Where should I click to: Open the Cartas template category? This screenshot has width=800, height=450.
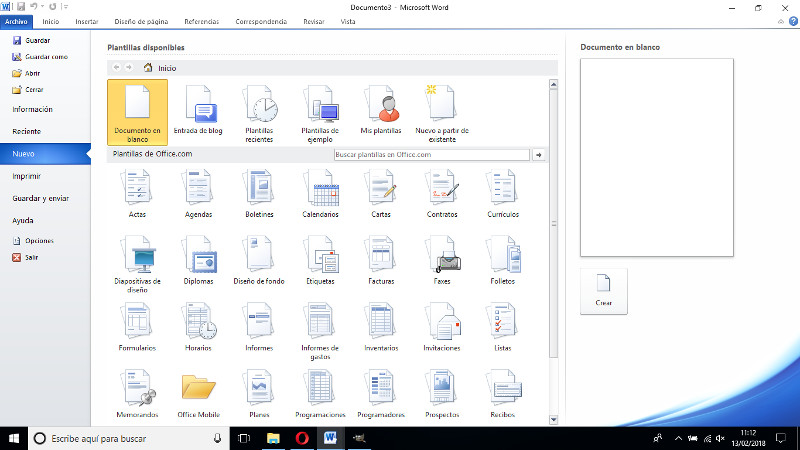(381, 194)
